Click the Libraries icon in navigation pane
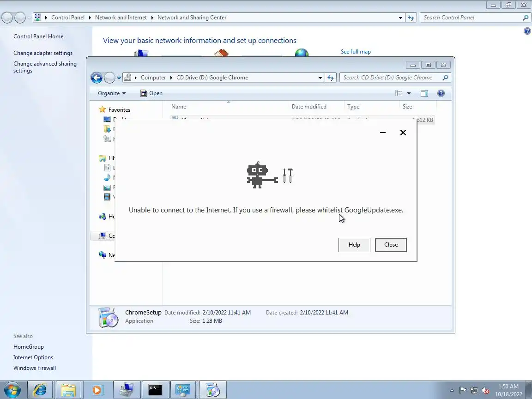The image size is (532, 399). point(102,158)
